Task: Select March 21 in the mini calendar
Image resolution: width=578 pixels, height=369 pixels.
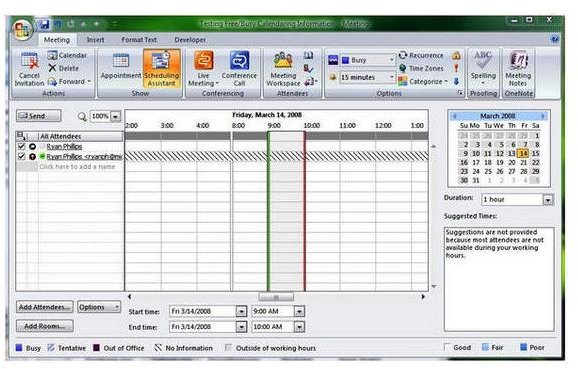Action: click(523, 162)
